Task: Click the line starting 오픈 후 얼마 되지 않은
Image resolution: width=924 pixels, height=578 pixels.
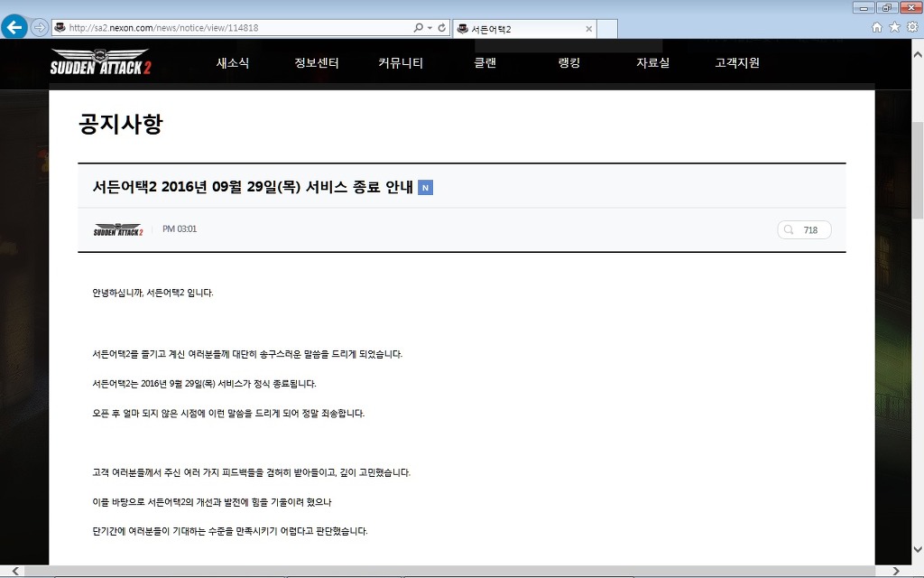Action: pyautogui.click(x=228, y=413)
